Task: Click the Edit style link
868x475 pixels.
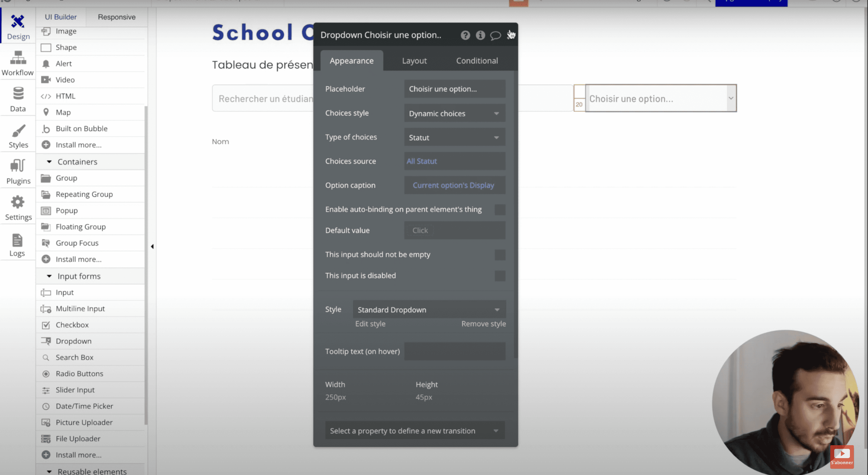Action: point(370,324)
